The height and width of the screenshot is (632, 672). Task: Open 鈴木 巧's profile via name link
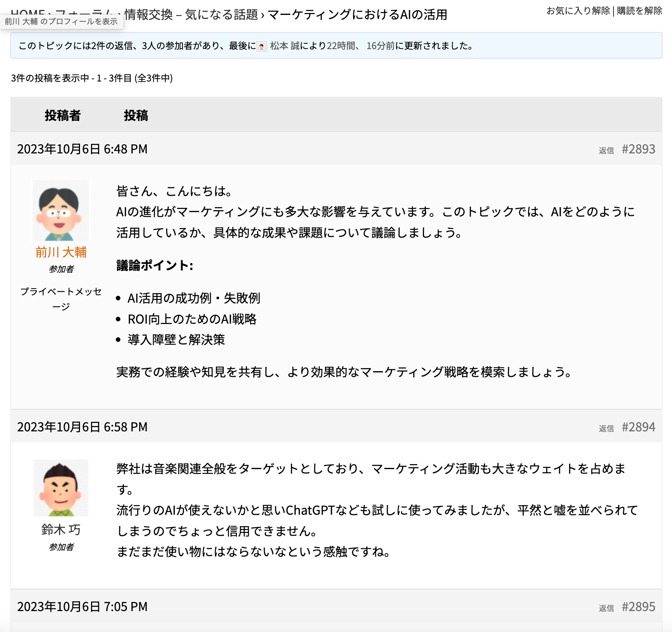click(x=61, y=530)
